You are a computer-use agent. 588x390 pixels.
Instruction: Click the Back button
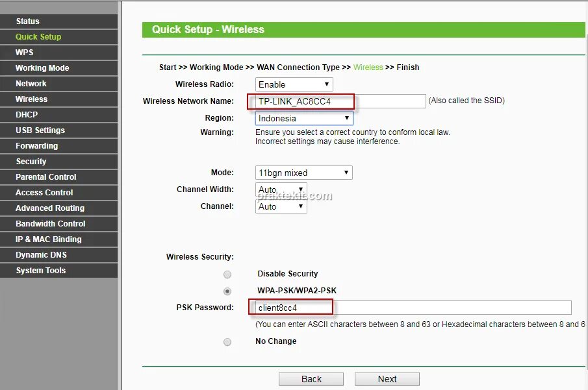[x=311, y=379]
